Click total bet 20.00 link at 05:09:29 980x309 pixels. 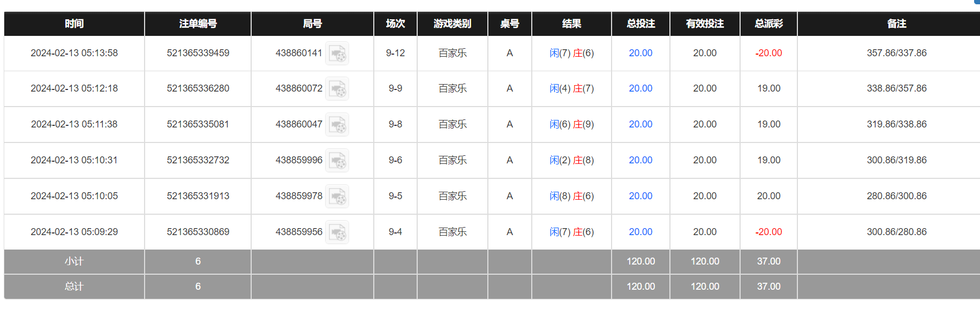pyautogui.click(x=640, y=232)
